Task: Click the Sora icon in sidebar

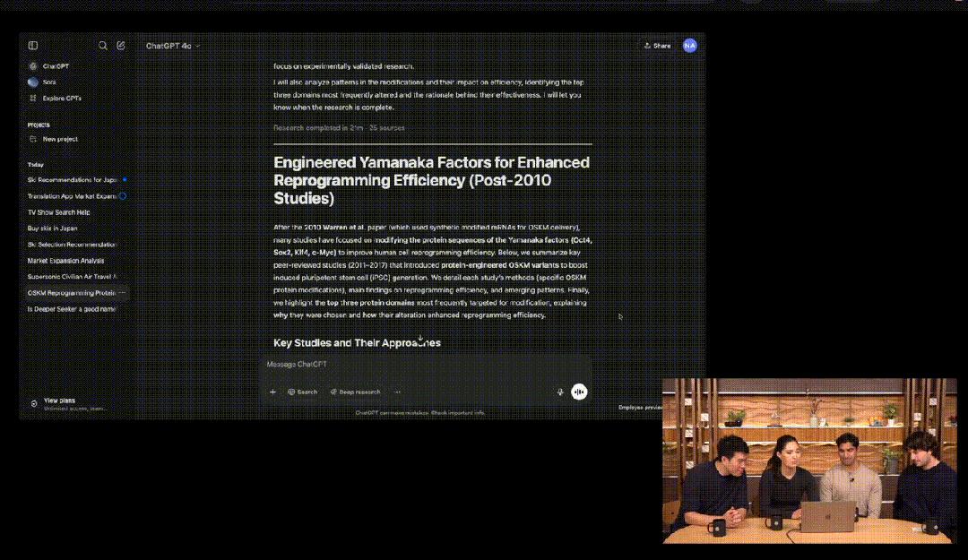Action: 33,82
